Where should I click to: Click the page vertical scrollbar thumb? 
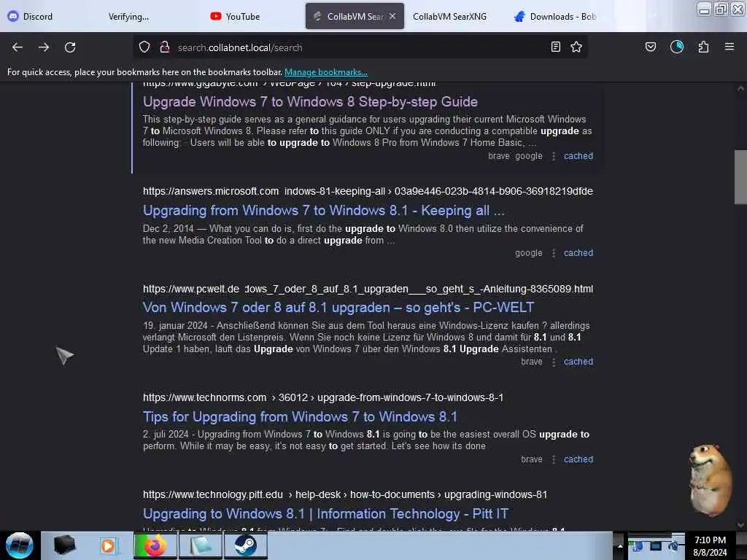pos(740,176)
